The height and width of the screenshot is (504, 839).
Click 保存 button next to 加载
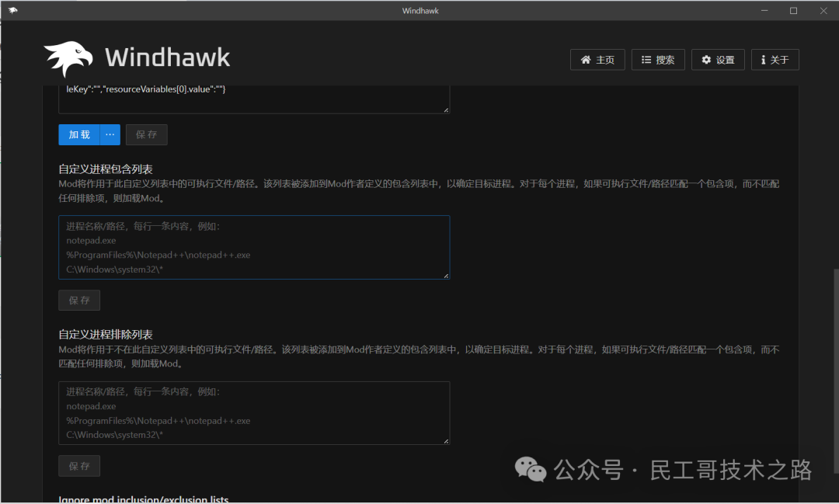click(146, 135)
